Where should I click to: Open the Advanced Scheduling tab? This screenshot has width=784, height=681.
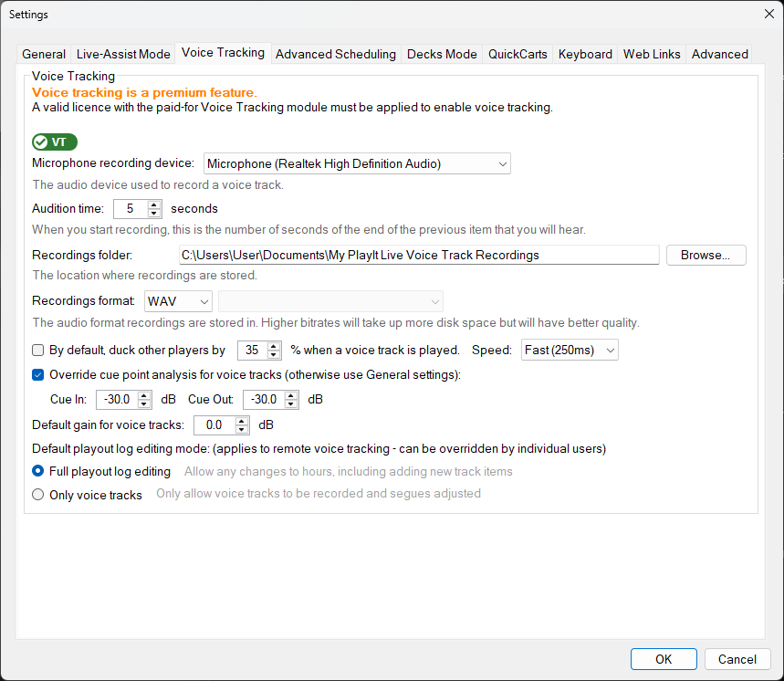click(x=336, y=54)
